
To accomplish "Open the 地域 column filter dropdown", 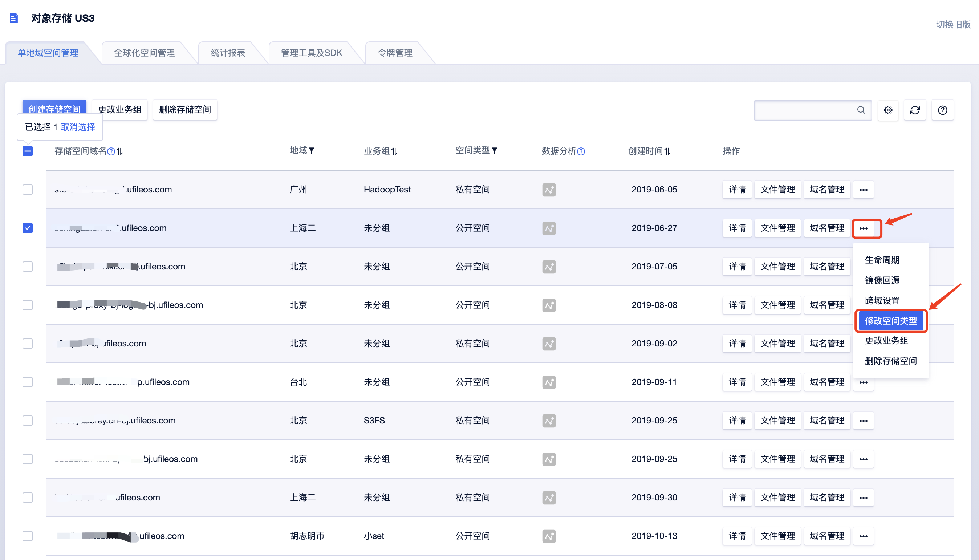I will point(312,151).
